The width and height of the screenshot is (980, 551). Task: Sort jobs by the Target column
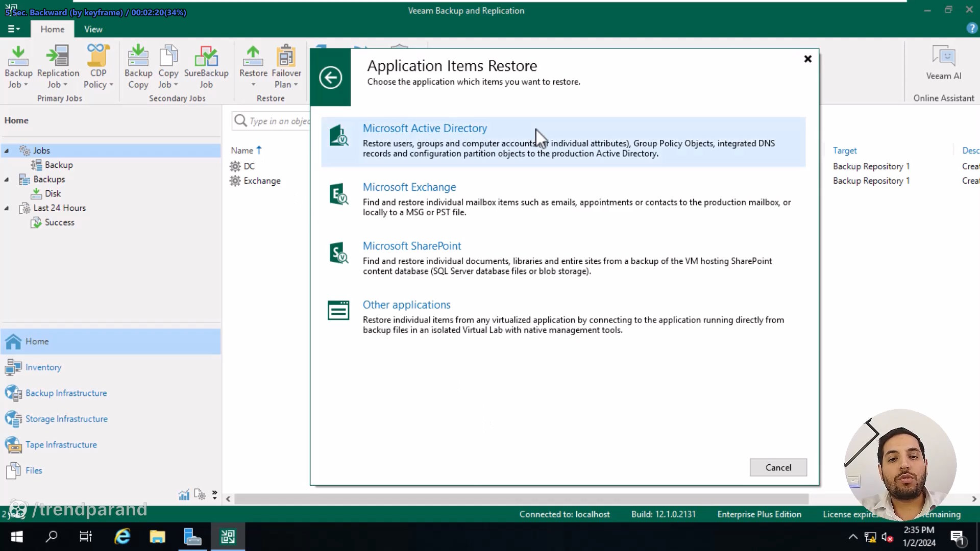pos(845,151)
